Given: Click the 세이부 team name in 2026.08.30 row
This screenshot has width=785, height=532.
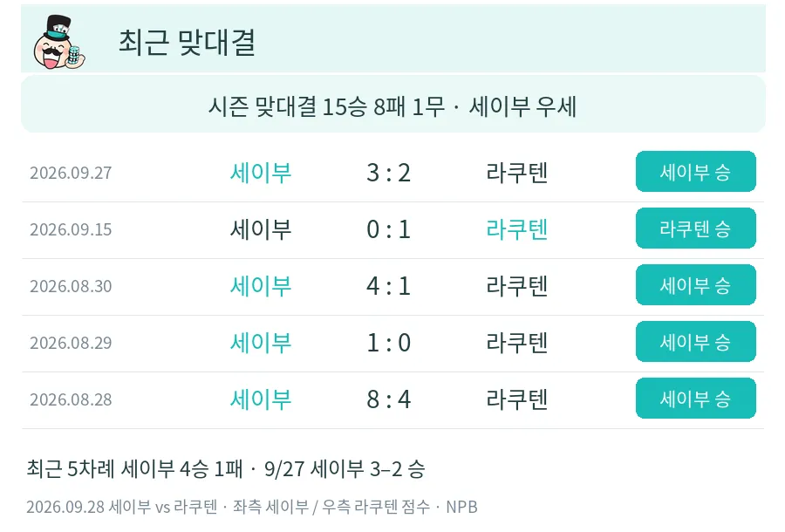Looking at the screenshot, I should tap(260, 286).
